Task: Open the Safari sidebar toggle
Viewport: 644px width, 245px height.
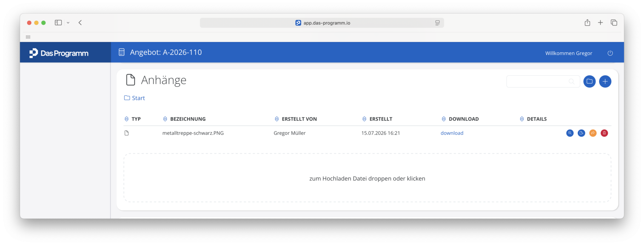Action: point(58,22)
